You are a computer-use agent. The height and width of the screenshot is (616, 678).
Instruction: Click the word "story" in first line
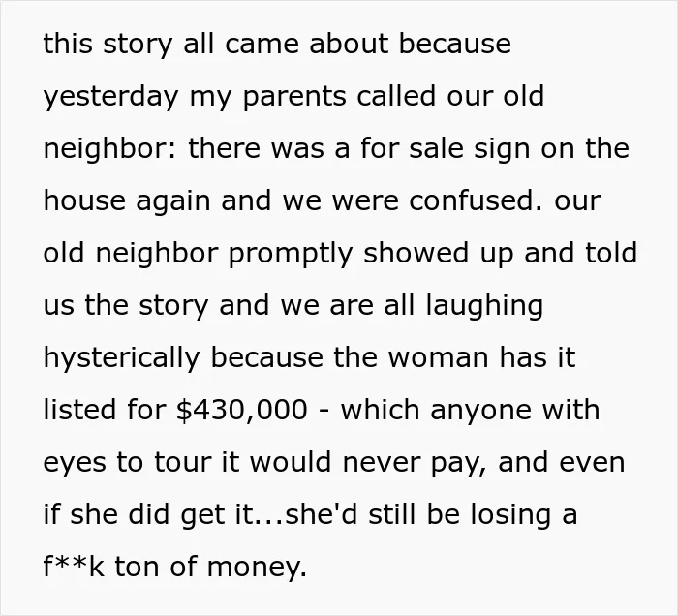click(x=138, y=45)
